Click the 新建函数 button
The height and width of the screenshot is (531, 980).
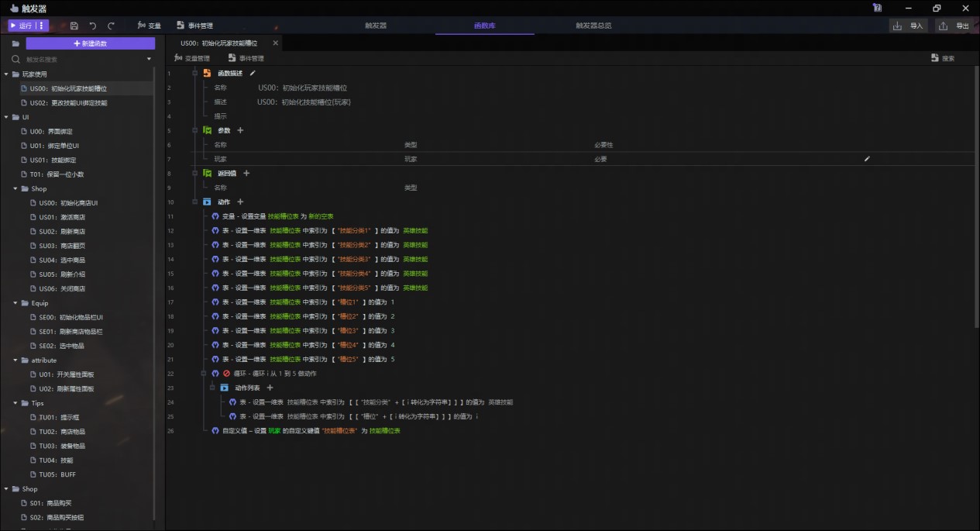(91, 44)
